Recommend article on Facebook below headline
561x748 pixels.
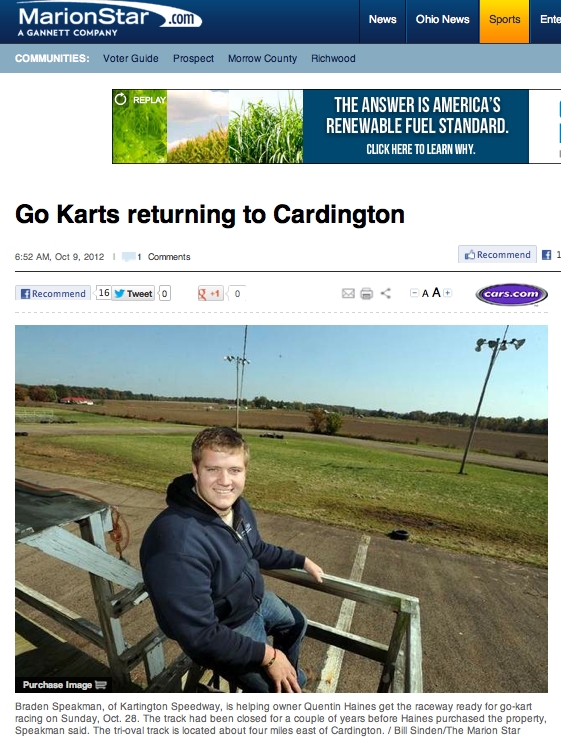(53, 293)
